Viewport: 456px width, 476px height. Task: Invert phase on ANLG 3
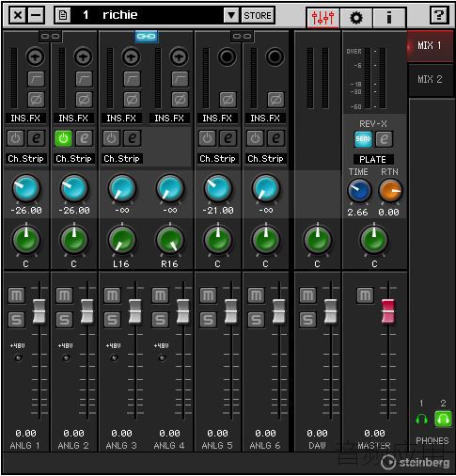pos(132,100)
